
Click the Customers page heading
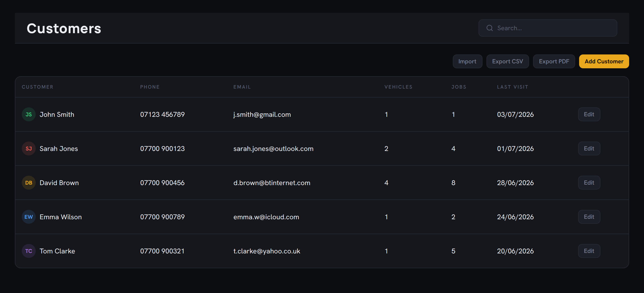(64, 28)
